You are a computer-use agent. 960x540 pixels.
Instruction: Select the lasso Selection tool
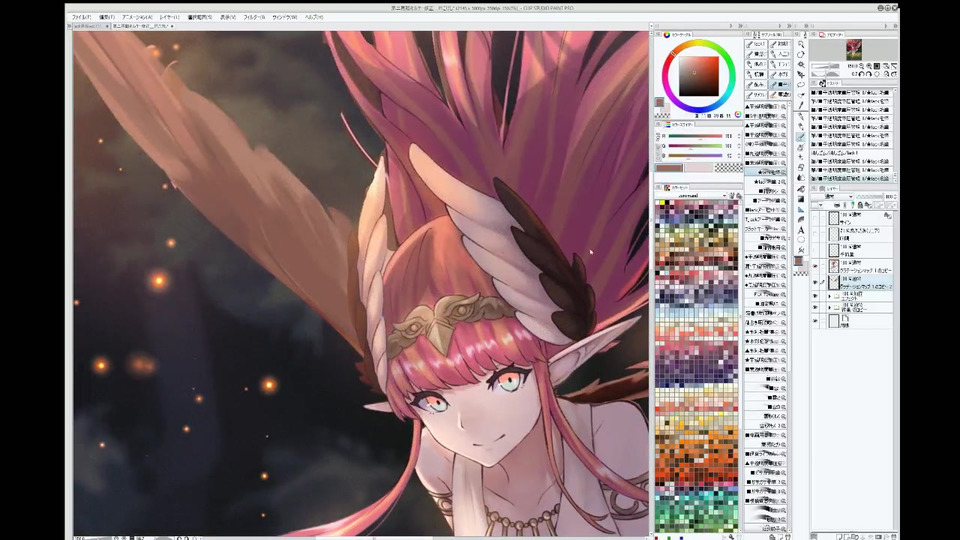pyautogui.click(x=801, y=84)
